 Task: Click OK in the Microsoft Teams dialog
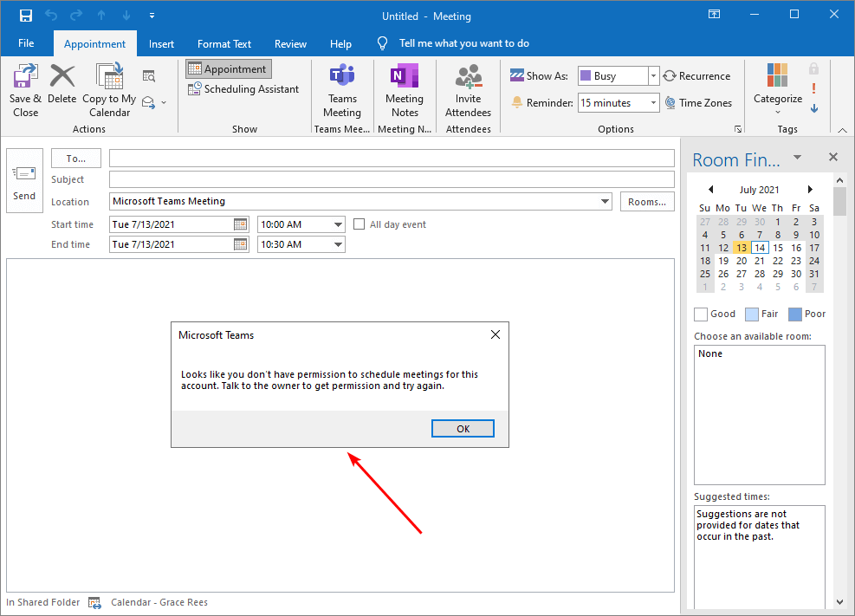pos(463,429)
